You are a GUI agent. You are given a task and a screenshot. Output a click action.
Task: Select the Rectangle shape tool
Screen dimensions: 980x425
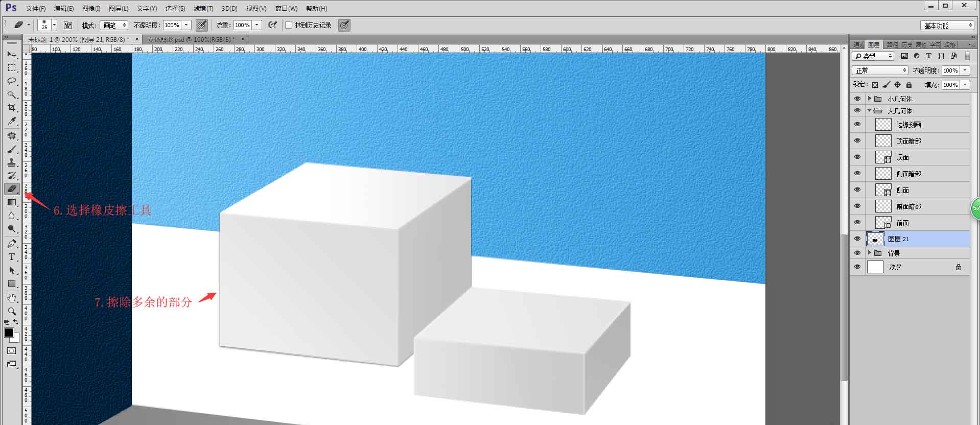[x=12, y=284]
